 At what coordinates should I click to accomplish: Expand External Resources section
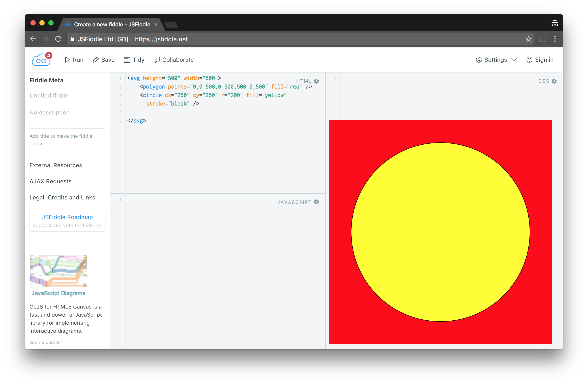pyautogui.click(x=56, y=165)
